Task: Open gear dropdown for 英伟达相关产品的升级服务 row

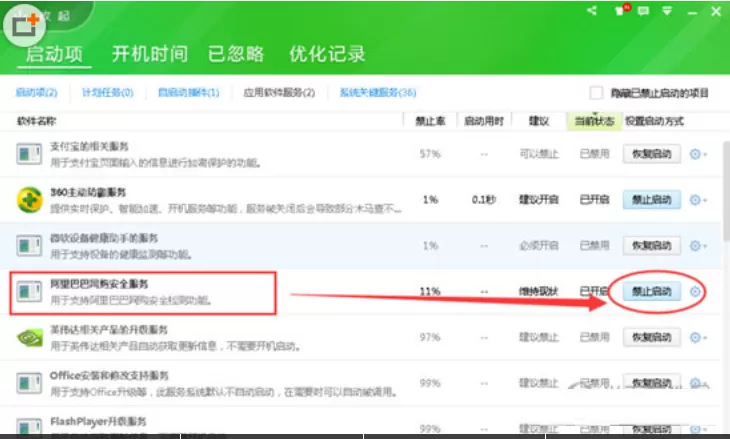Action: [x=698, y=337]
